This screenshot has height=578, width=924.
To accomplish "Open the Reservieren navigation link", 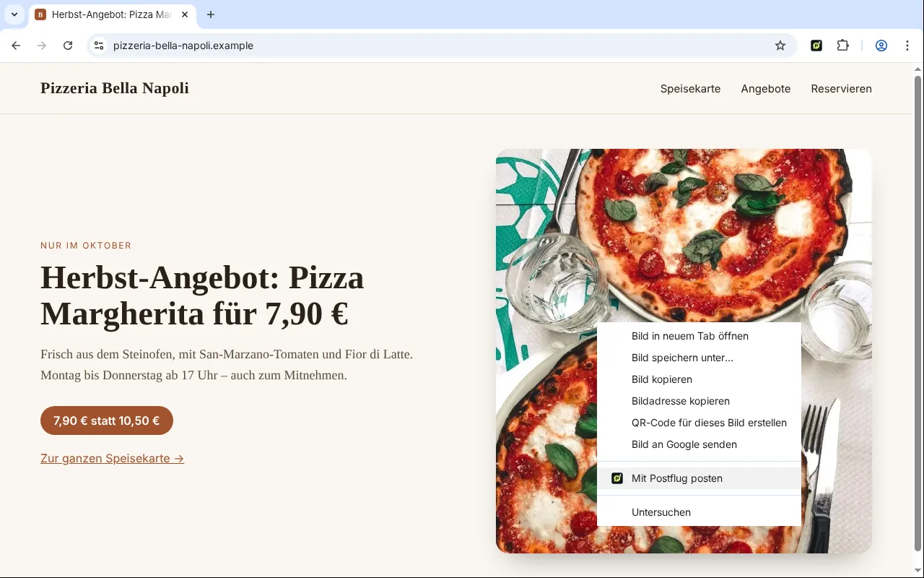I will pyautogui.click(x=841, y=89).
